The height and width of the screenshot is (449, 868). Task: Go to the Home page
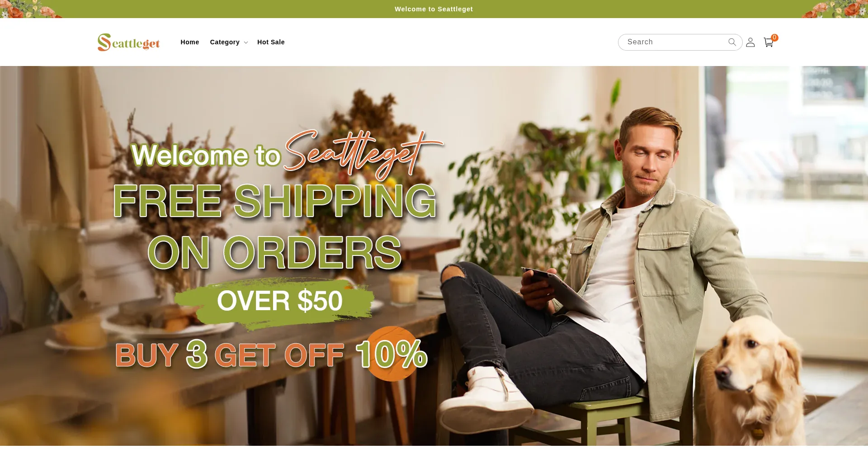190,42
